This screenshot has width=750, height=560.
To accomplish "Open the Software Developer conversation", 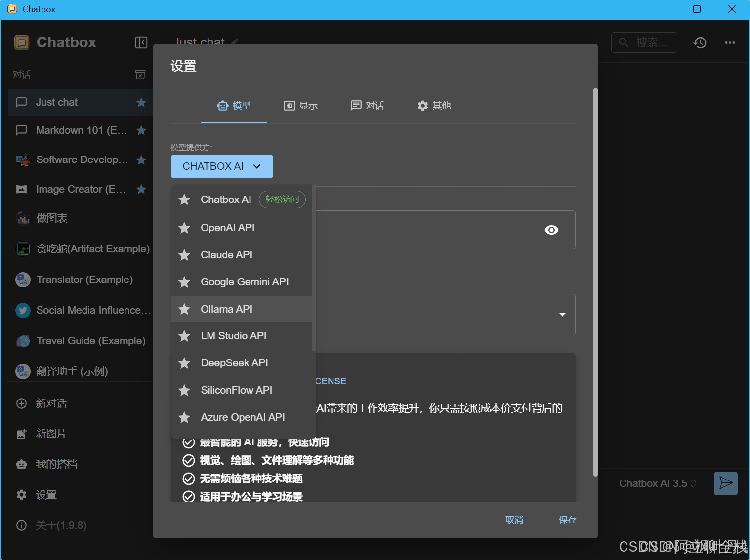I will point(81,160).
